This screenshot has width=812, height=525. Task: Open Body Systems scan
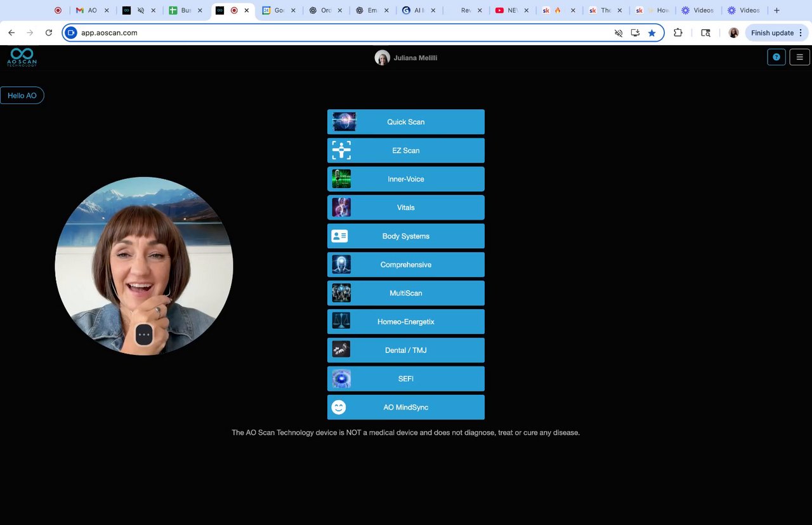pos(406,236)
